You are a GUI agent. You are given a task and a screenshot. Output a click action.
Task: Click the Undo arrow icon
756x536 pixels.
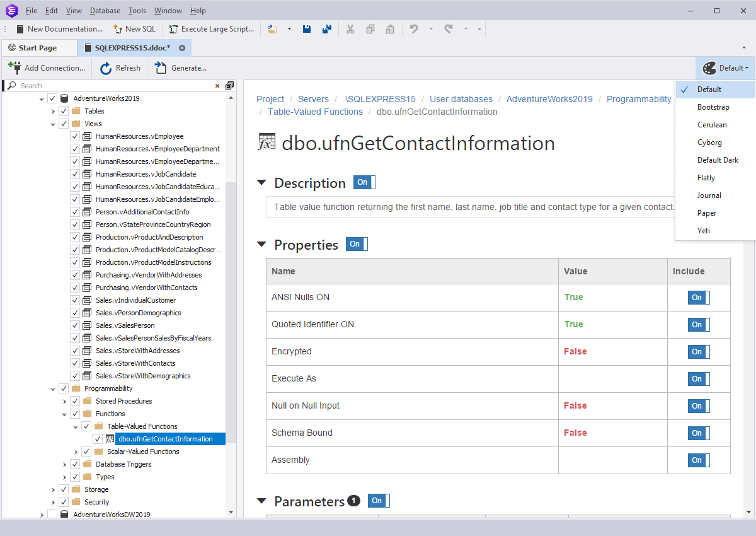pos(414,29)
